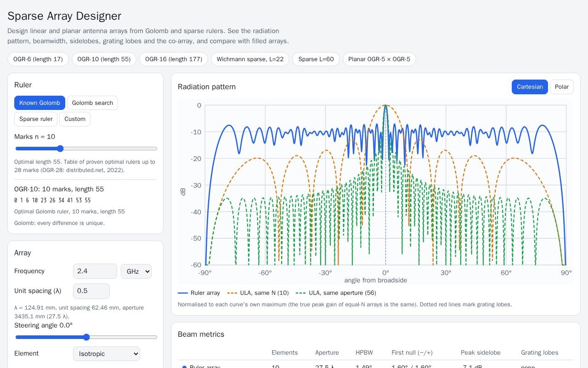Click the 'Beam metrics' heading
This screenshot has width=588, height=368.
[x=201, y=334]
